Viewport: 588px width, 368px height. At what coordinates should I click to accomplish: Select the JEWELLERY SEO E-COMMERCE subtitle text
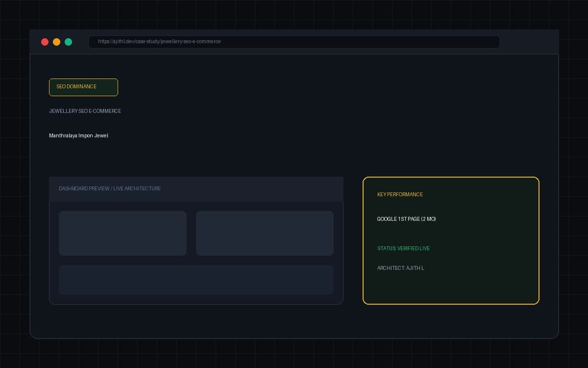[85, 111]
